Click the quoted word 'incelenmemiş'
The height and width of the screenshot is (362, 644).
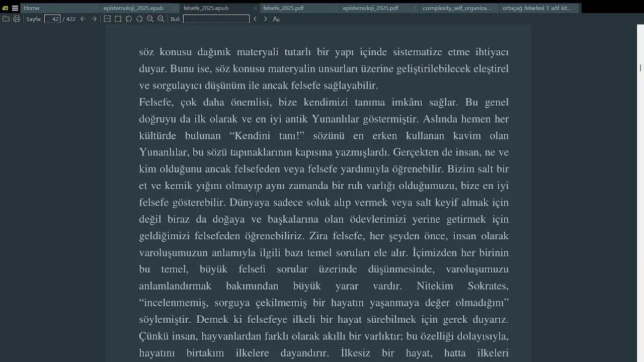click(173, 303)
